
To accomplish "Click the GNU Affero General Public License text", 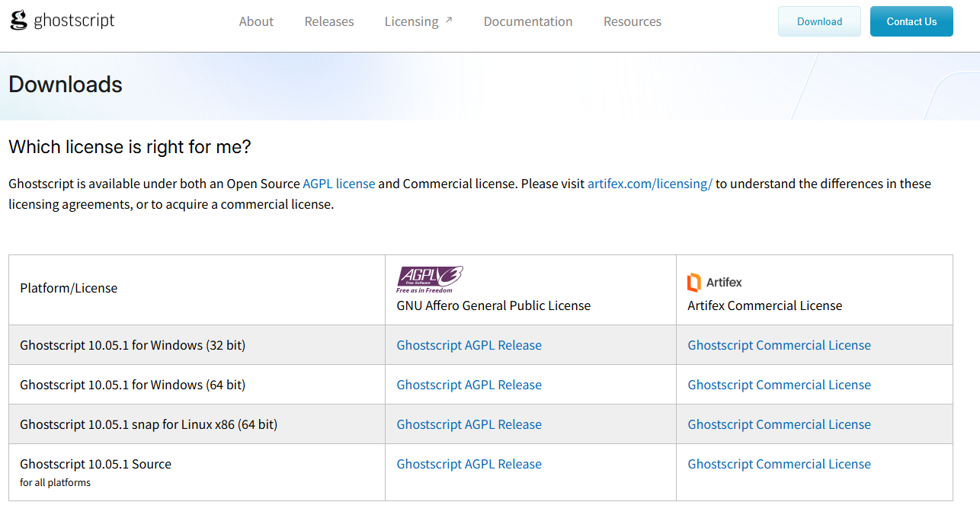I will (x=494, y=305).
